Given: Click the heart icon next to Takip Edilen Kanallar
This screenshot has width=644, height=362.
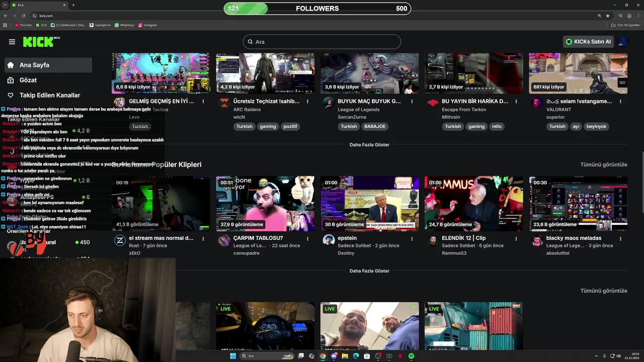Looking at the screenshot, I should pos(10,95).
